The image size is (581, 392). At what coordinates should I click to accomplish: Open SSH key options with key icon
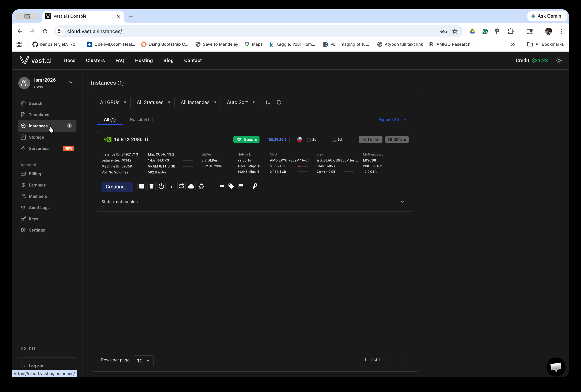(x=255, y=186)
